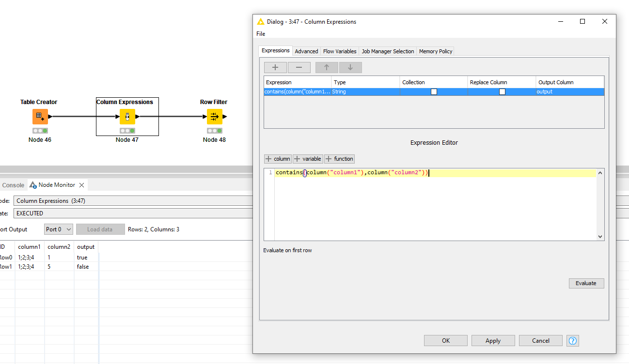Select the Table Creator node icon
Screen dimensions: 629x364
pos(40,116)
